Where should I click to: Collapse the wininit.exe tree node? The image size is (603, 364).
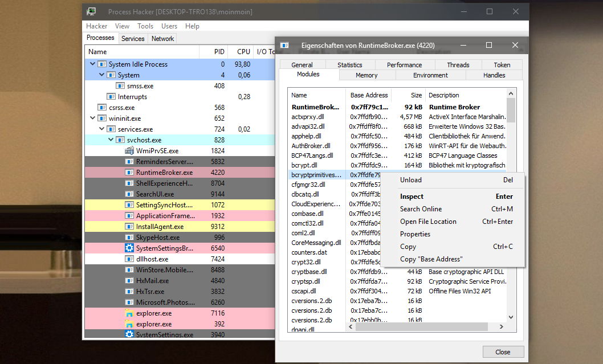(x=93, y=118)
